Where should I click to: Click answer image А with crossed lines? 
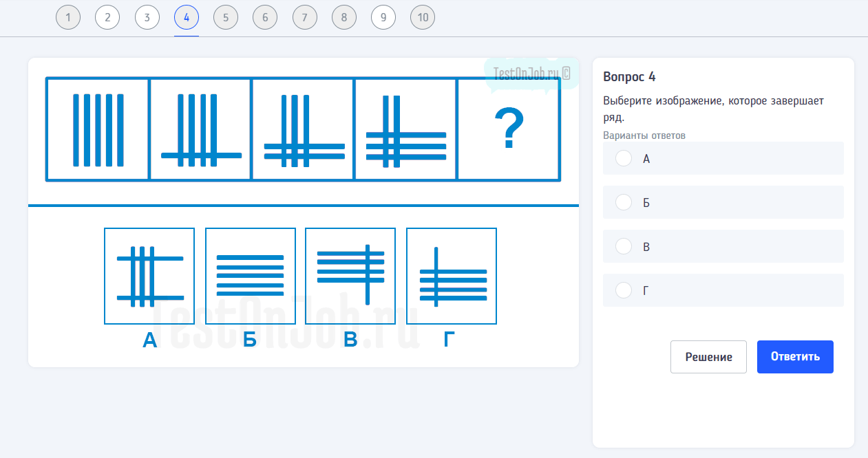pos(149,276)
